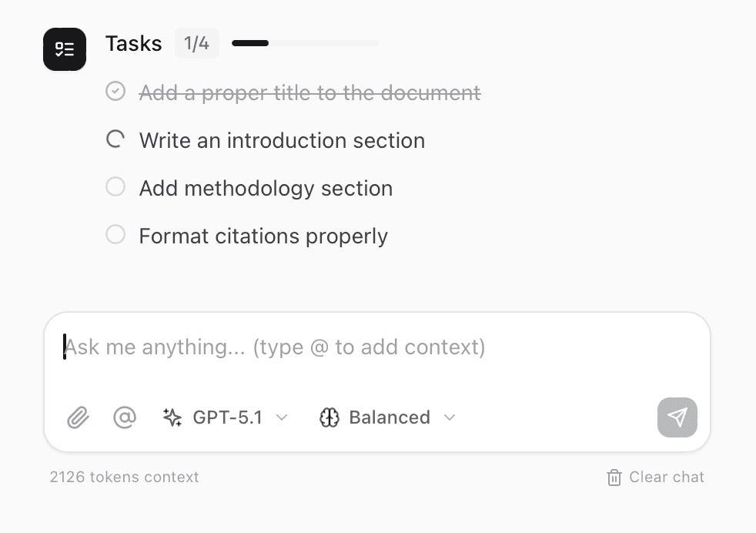
Task: Check off Format citations properly
Action: (115, 234)
